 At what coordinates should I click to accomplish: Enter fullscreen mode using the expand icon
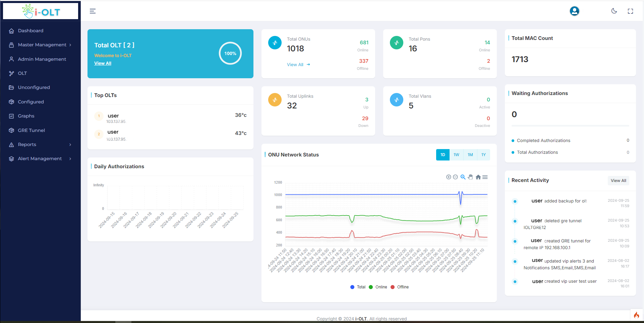tap(630, 11)
